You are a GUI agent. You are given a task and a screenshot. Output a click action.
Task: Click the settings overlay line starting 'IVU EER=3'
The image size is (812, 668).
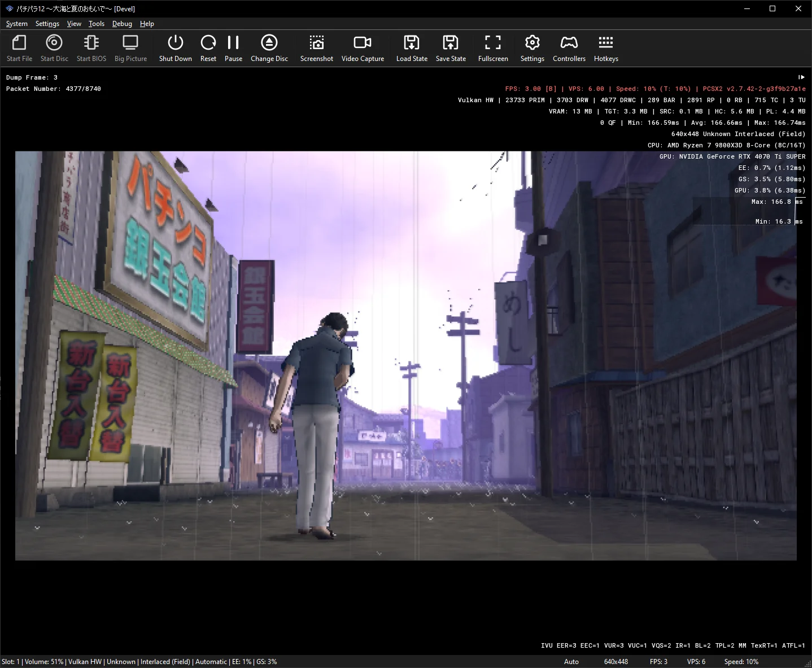point(673,645)
